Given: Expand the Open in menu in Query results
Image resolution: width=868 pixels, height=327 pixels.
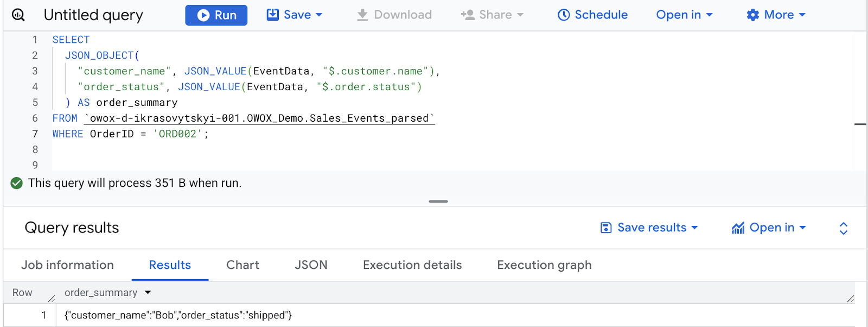Looking at the screenshot, I should 769,228.
